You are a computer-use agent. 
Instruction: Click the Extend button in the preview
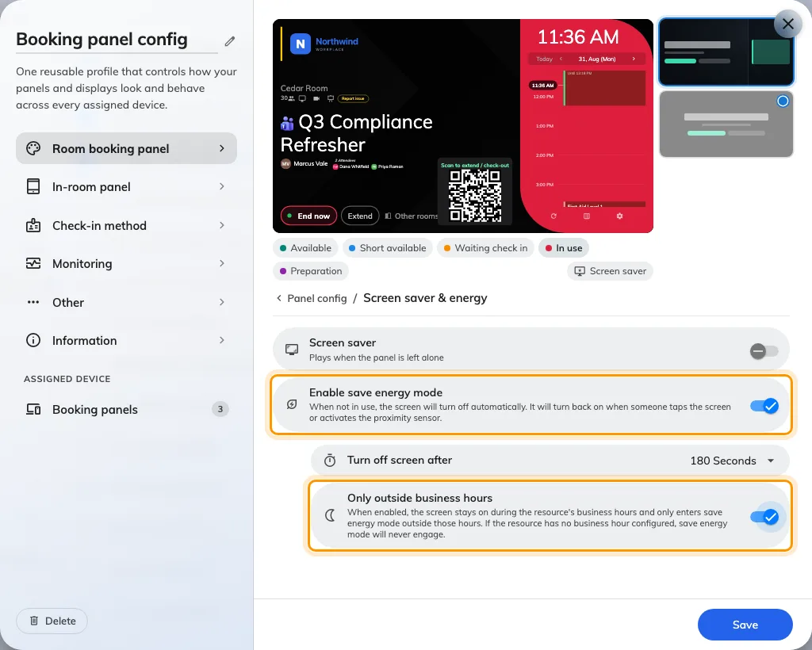point(360,216)
